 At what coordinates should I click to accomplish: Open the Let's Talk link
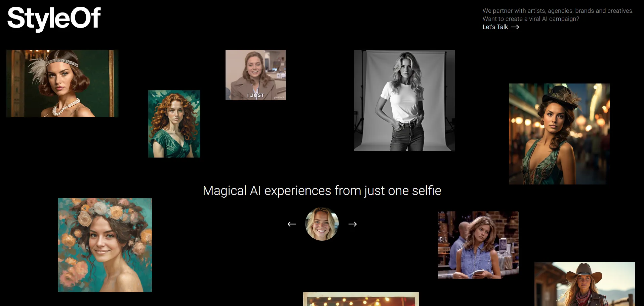tap(495, 27)
